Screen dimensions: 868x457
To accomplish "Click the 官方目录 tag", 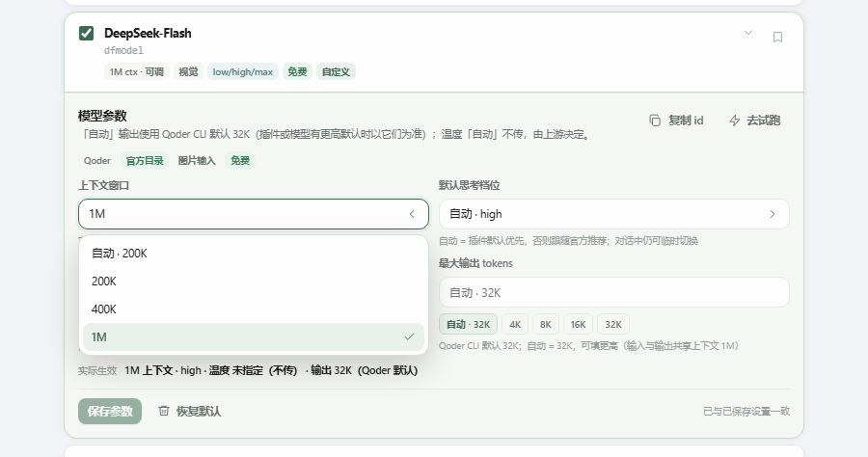I will (x=145, y=160).
